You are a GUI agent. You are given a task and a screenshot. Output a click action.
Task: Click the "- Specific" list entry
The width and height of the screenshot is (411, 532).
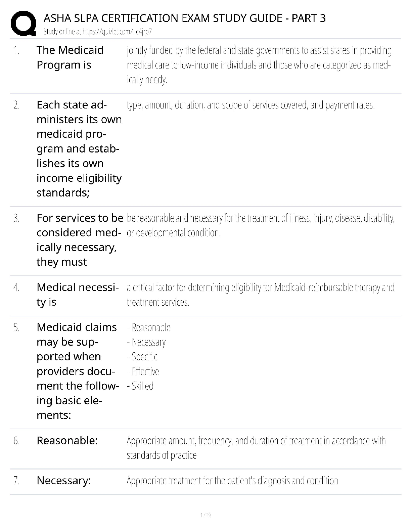pos(142,357)
